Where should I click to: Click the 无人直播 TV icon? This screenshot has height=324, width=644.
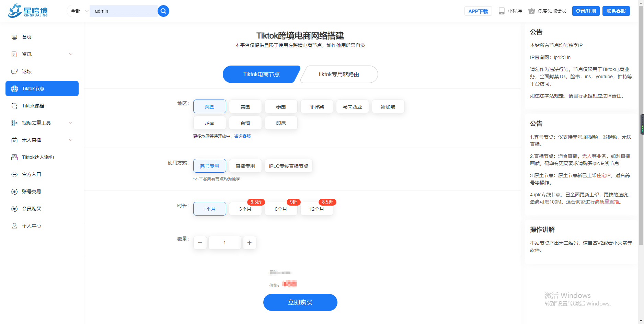coord(14,140)
